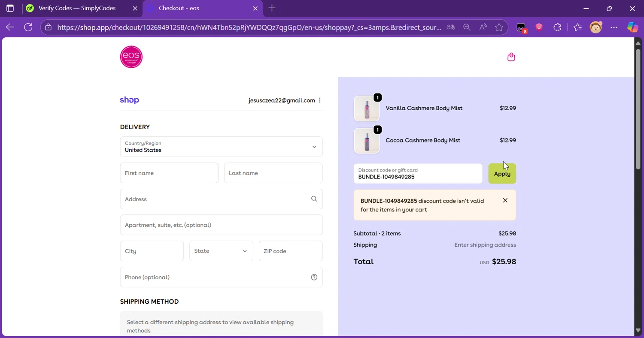Add this page to favorites
Screen dimensions: 644x338
pyautogui.click(x=499, y=27)
